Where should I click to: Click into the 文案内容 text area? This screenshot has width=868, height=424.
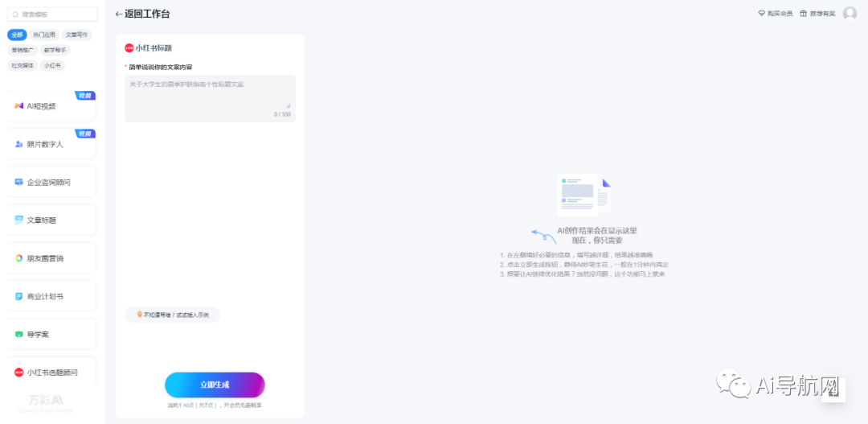(211, 98)
